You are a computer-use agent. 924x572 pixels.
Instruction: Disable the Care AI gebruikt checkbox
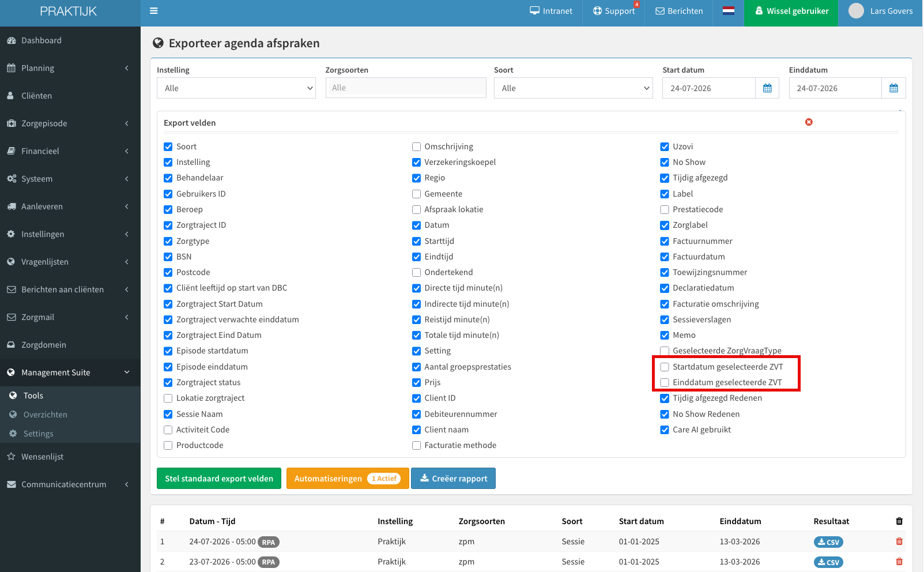pyautogui.click(x=665, y=430)
